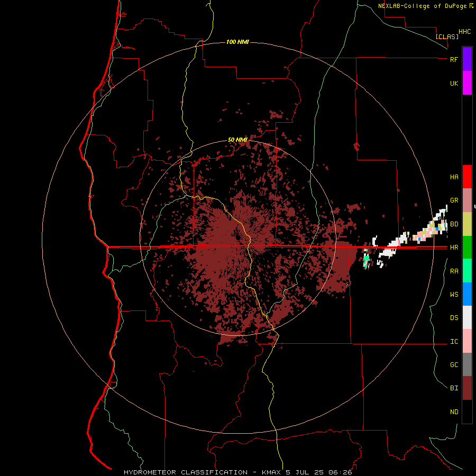The height and width of the screenshot is (476, 476).
Task: Click the NEXLAB-College of DuPage credit
Action: tap(425, 6)
